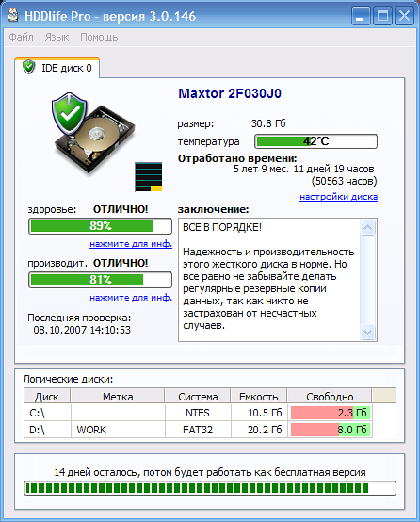
Task: Click the 81% performance progress bar
Action: coord(100,280)
